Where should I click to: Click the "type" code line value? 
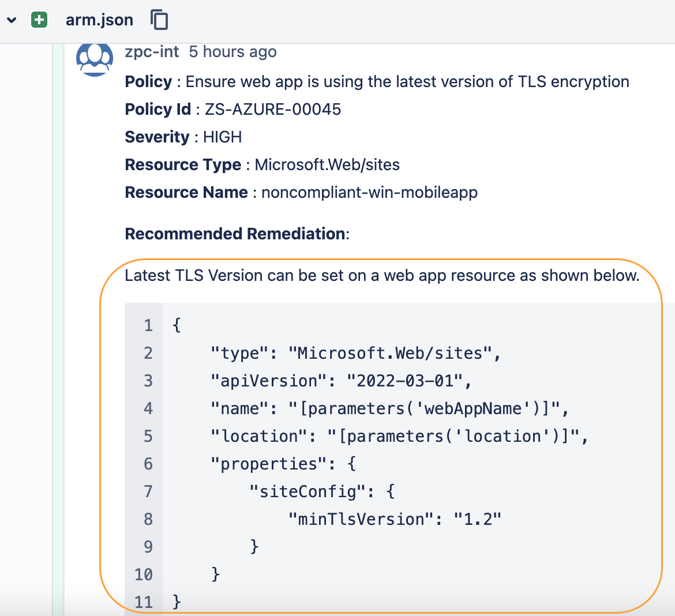[x=394, y=353]
